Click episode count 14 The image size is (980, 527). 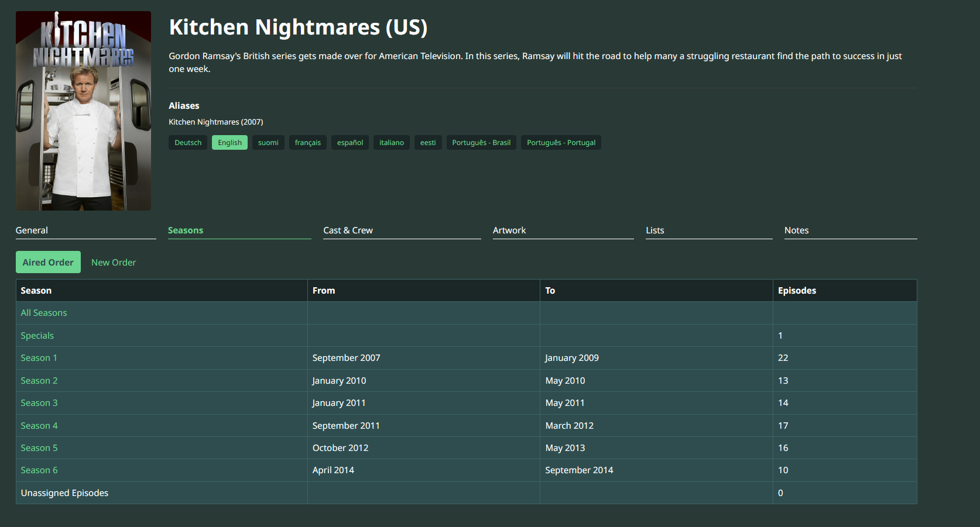pyautogui.click(x=783, y=403)
